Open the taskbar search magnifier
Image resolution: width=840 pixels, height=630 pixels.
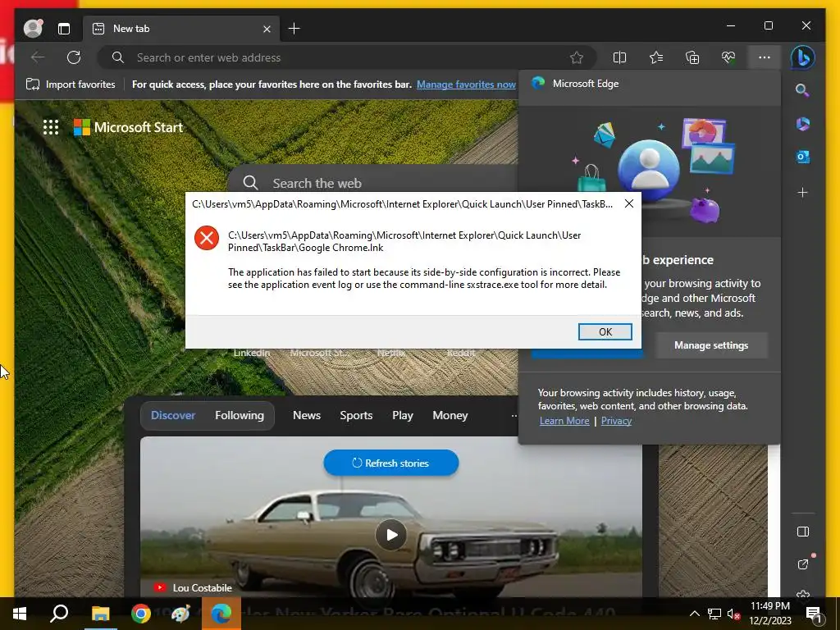tap(59, 614)
